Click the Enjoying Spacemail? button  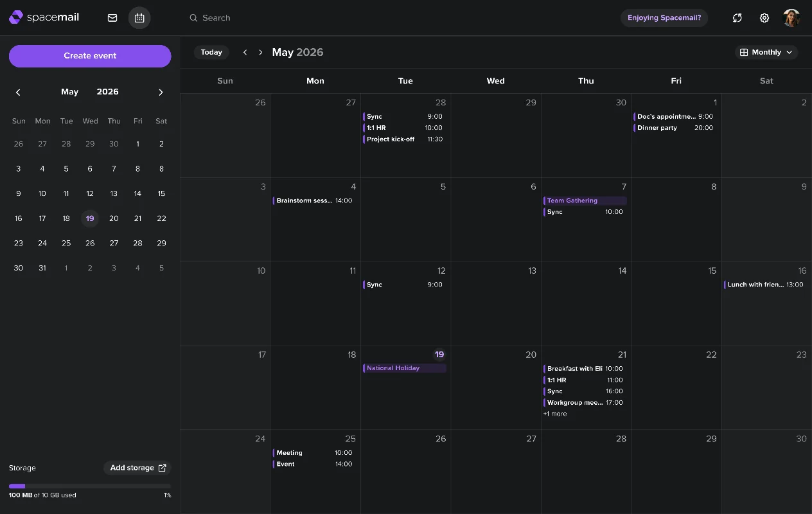click(664, 18)
